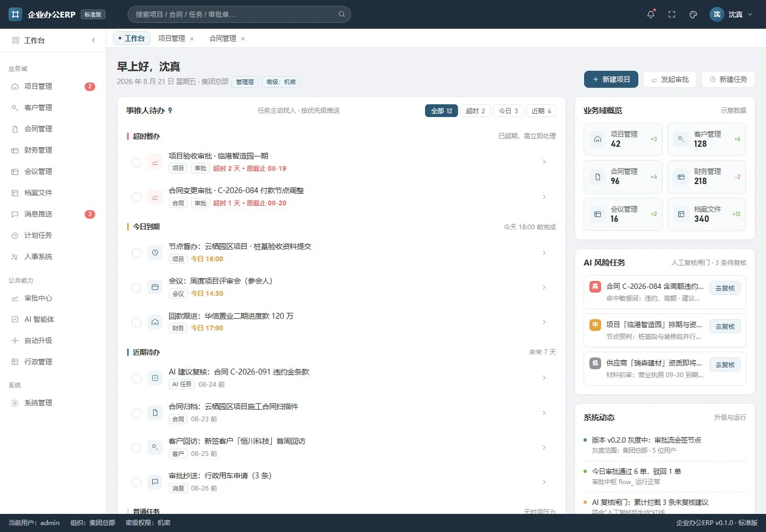Click the ERP logo icon
766x532 pixels.
(15, 14)
